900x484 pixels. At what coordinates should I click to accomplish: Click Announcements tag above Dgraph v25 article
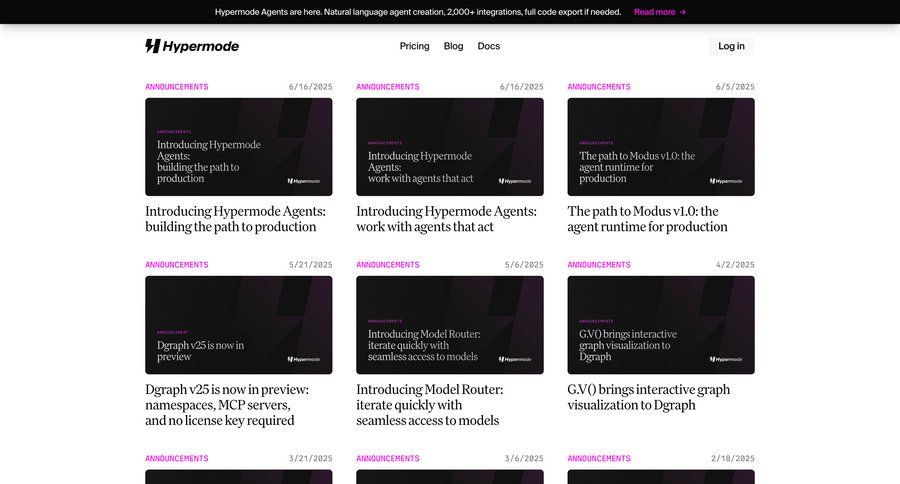coord(177,265)
